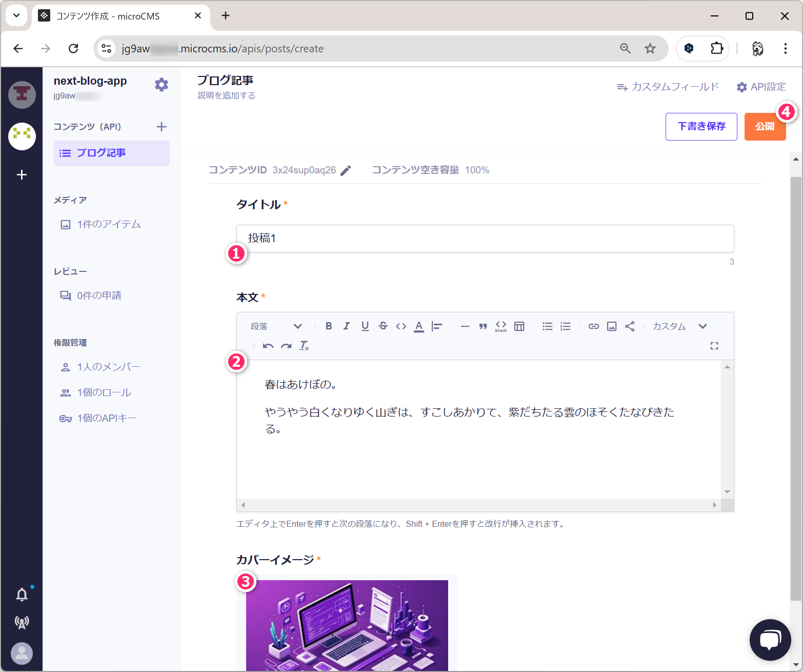Open the 段落 paragraph style dropdown

point(276,326)
